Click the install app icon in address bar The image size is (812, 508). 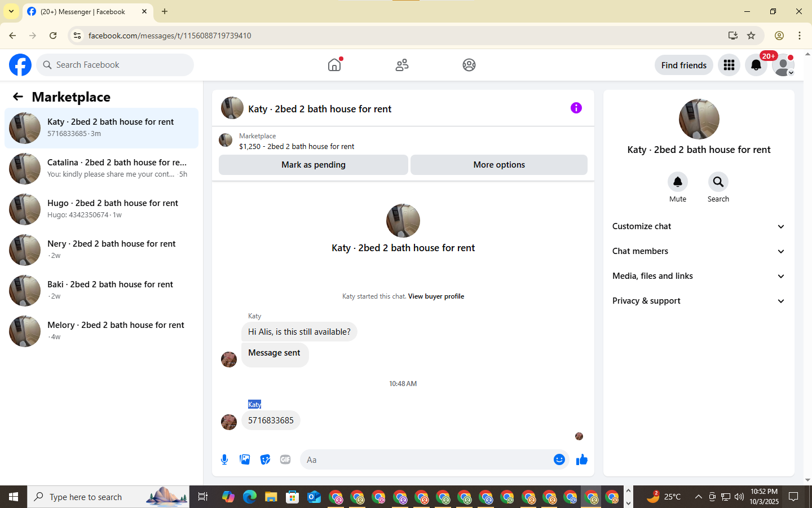point(733,36)
